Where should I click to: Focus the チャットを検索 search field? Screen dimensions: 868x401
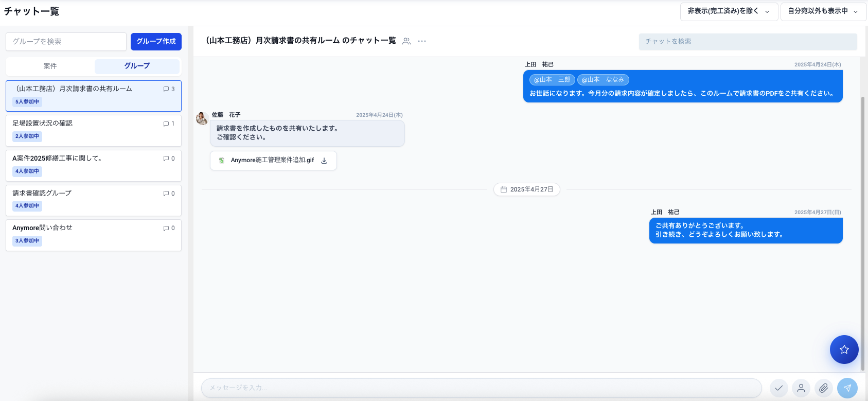tap(748, 42)
